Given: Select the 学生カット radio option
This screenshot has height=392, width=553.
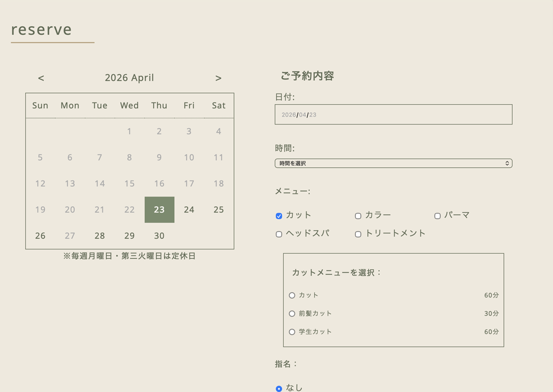Looking at the screenshot, I should tap(292, 332).
